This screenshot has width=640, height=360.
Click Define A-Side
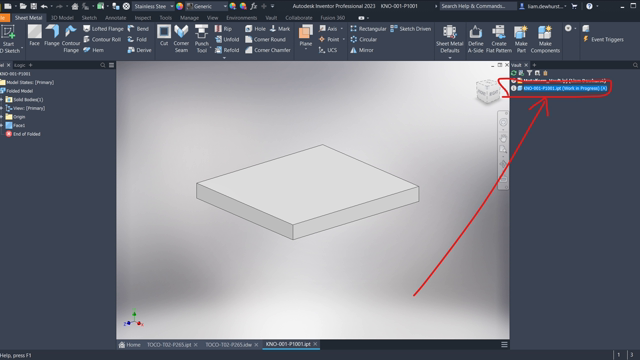(476, 39)
